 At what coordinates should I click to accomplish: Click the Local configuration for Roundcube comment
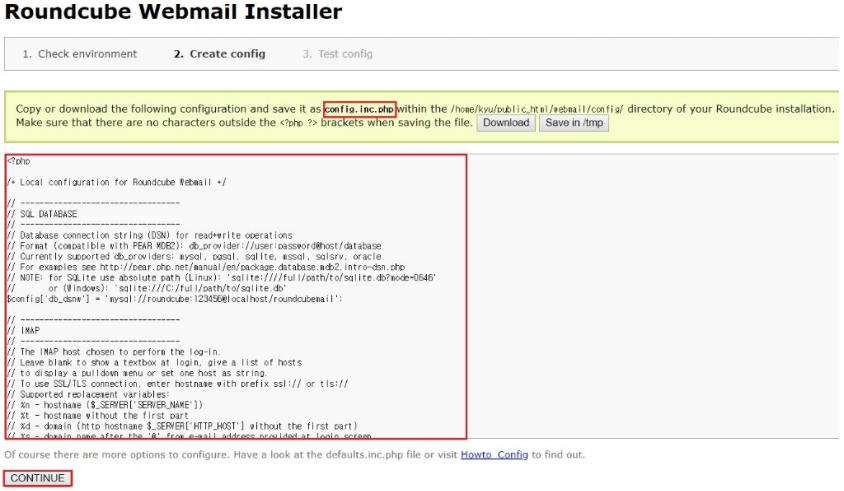pos(117,182)
